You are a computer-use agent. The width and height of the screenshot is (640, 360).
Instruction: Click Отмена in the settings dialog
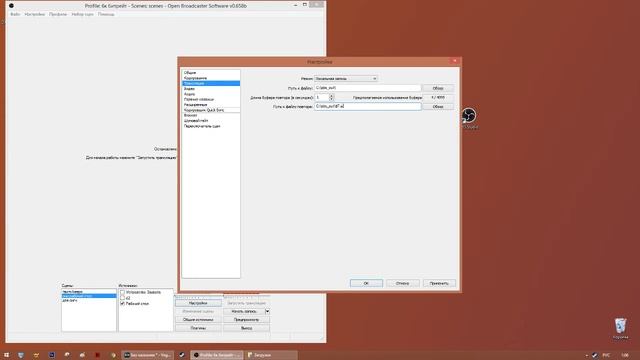402,283
